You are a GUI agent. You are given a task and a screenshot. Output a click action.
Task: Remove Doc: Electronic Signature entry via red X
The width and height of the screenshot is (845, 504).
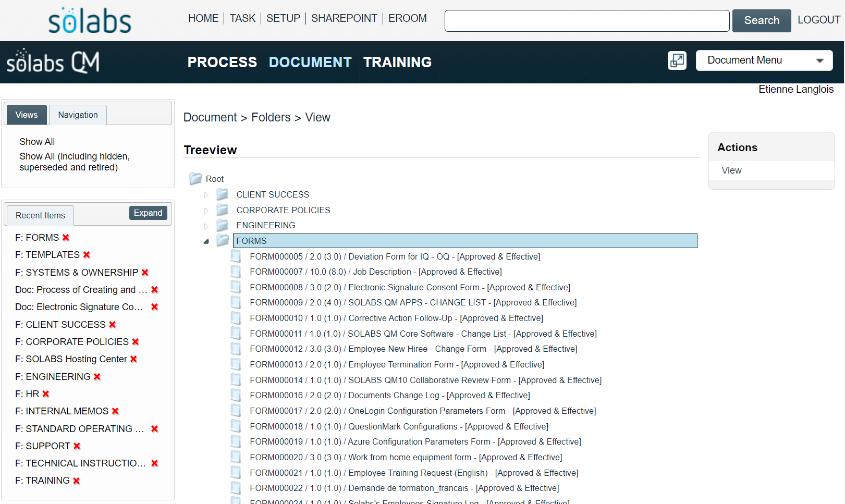tap(154, 306)
